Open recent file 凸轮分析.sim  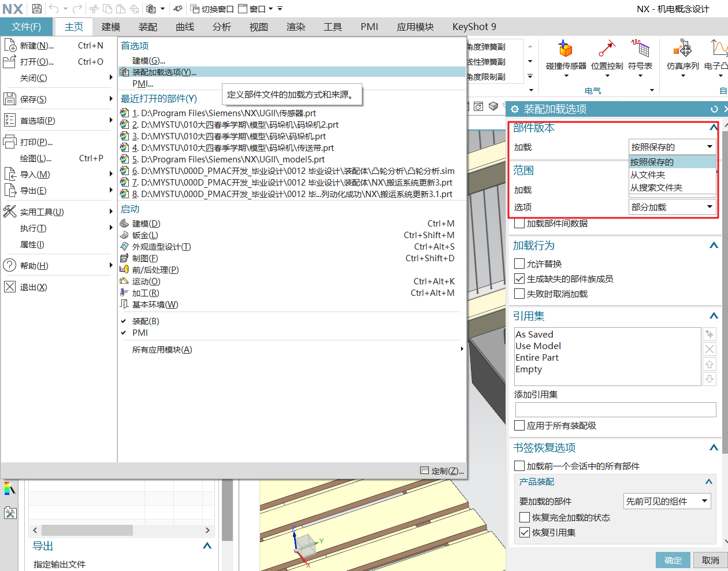pos(292,171)
